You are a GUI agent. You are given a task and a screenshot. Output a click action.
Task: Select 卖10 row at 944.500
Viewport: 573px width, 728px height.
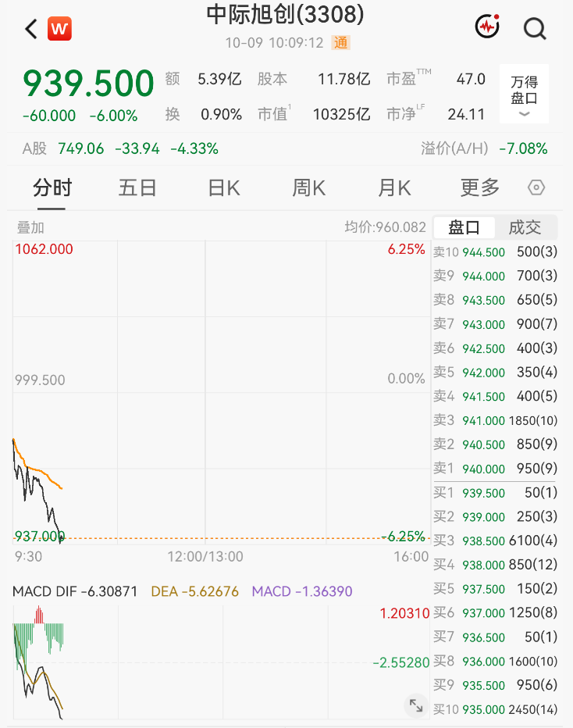pos(495,252)
